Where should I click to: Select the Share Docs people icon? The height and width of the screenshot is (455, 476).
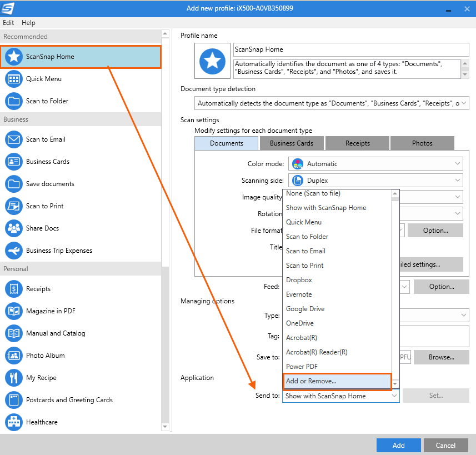[14, 228]
